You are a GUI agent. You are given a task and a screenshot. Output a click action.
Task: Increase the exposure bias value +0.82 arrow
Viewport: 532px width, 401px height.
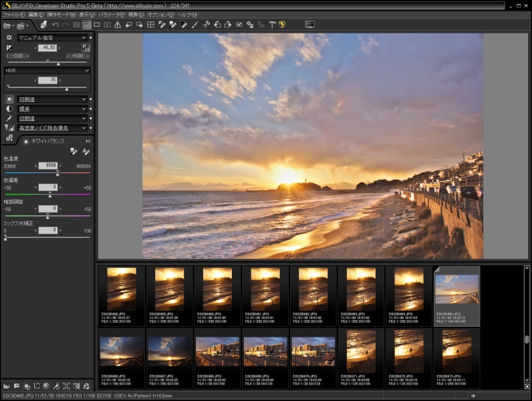[59, 48]
